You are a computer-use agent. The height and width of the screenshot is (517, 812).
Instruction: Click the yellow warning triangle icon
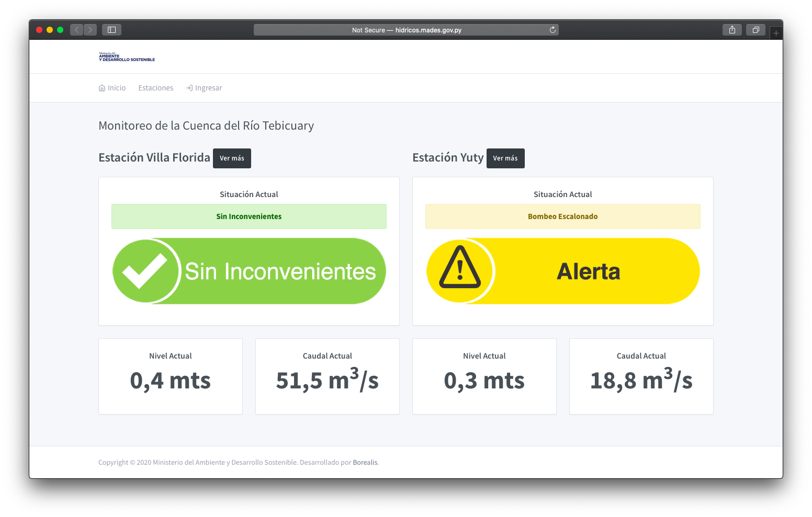pos(459,269)
